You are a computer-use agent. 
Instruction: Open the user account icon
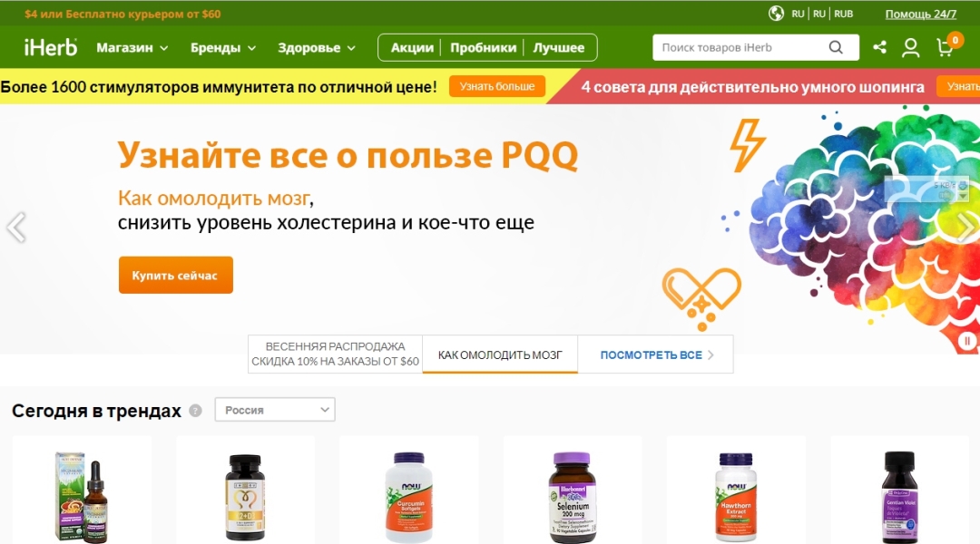point(911,47)
